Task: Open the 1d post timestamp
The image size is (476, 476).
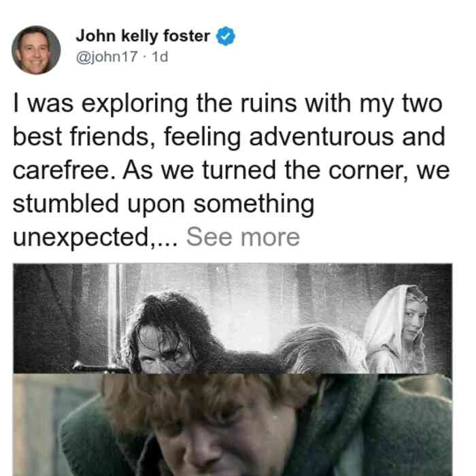Action: click(x=160, y=56)
